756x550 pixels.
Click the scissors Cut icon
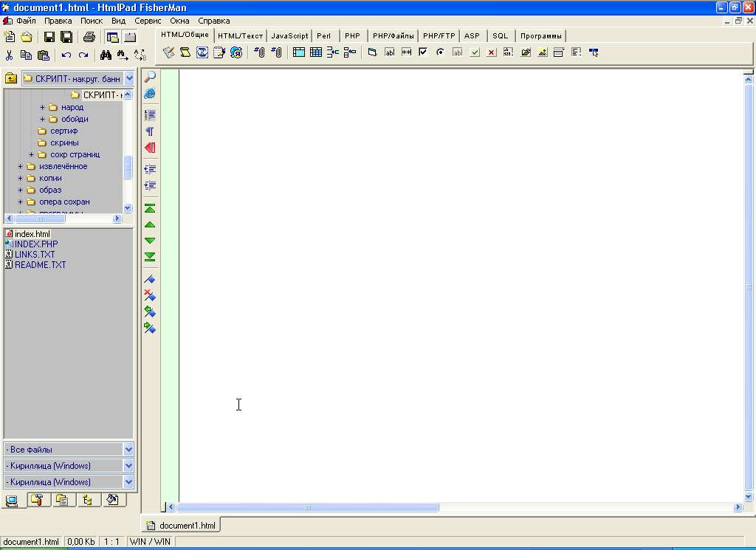[10, 55]
